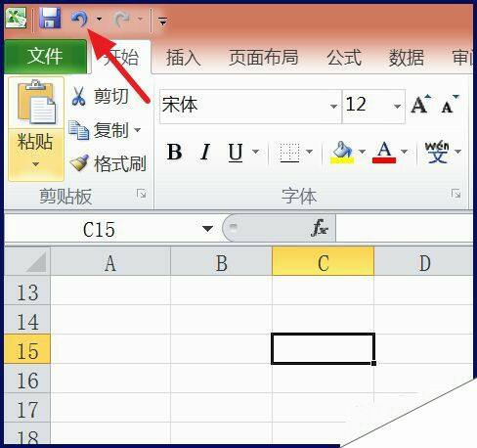Apply red font color A
Screen dimensions: 477x448
384,152
